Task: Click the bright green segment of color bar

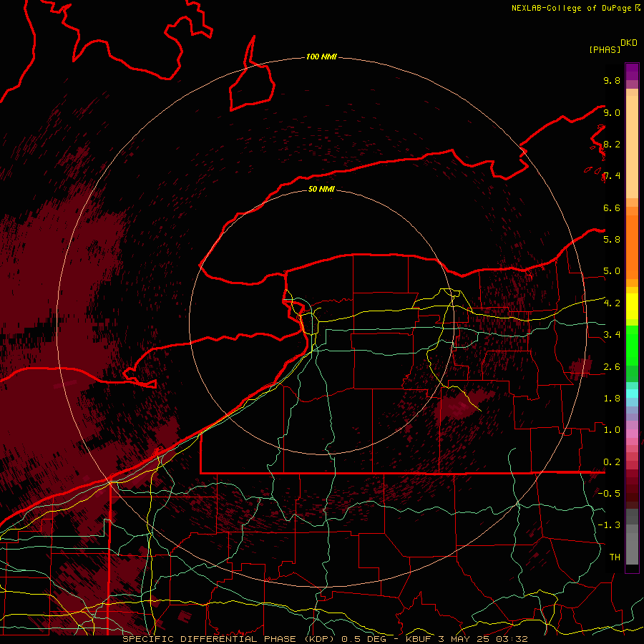Action: (x=632, y=346)
